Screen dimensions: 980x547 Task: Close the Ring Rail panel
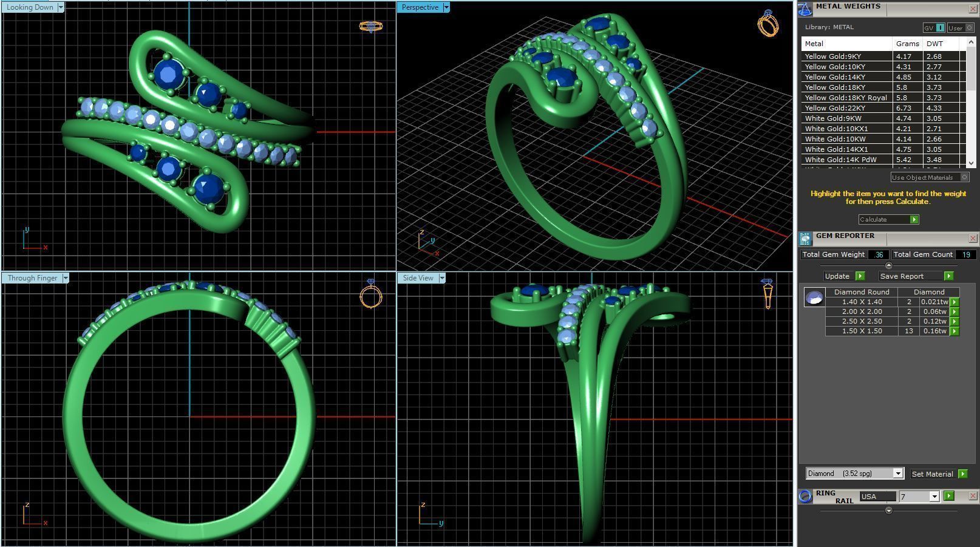pos(973,496)
